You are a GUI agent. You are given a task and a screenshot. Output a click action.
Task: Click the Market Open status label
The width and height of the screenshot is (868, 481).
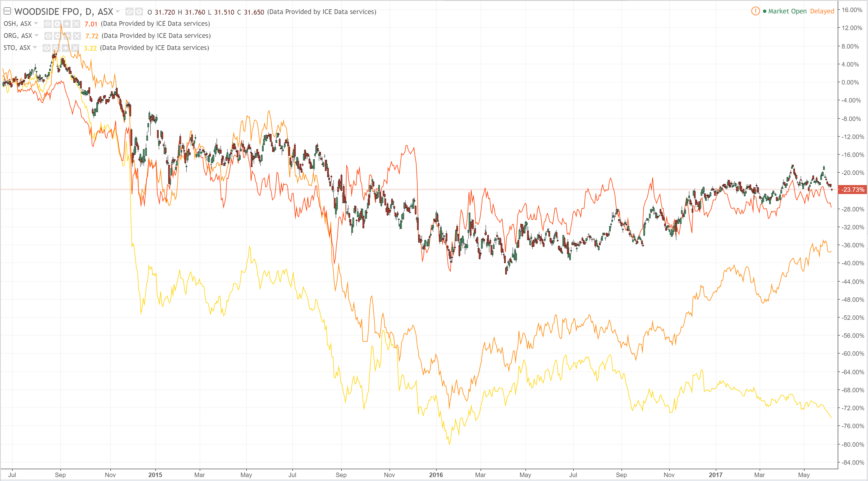click(787, 11)
